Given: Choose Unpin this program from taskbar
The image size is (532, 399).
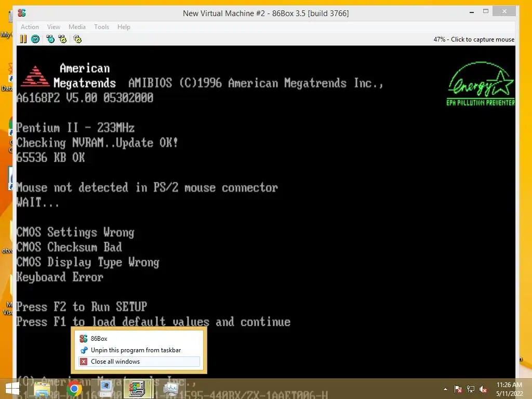Looking at the screenshot, I should [139, 350].
